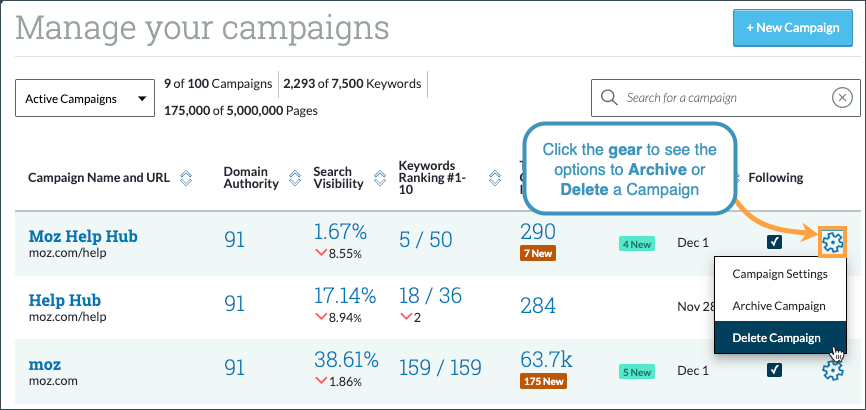866x410 pixels.
Task: Sort by Campaign Name and URL arrows
Action: pos(186,178)
